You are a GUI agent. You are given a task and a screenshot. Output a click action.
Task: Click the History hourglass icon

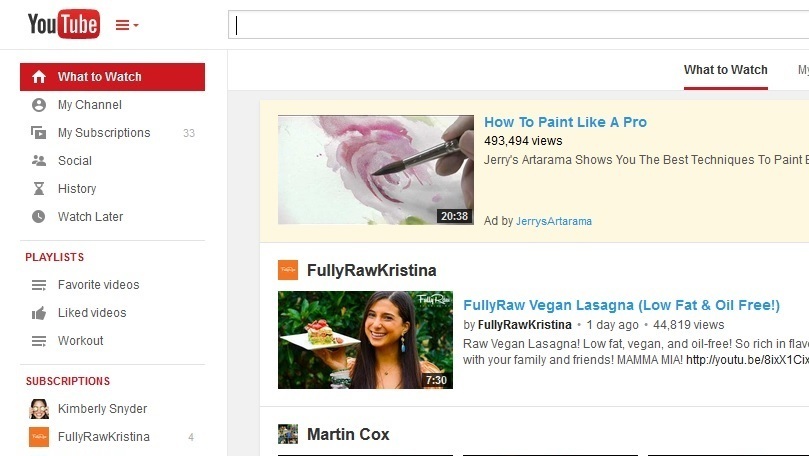(x=39, y=189)
